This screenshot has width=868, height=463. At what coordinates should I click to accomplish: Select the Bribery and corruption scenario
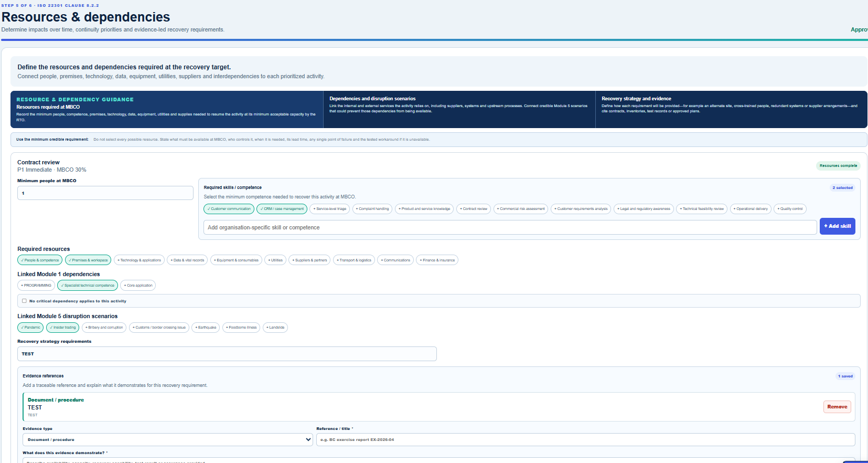pyautogui.click(x=104, y=328)
